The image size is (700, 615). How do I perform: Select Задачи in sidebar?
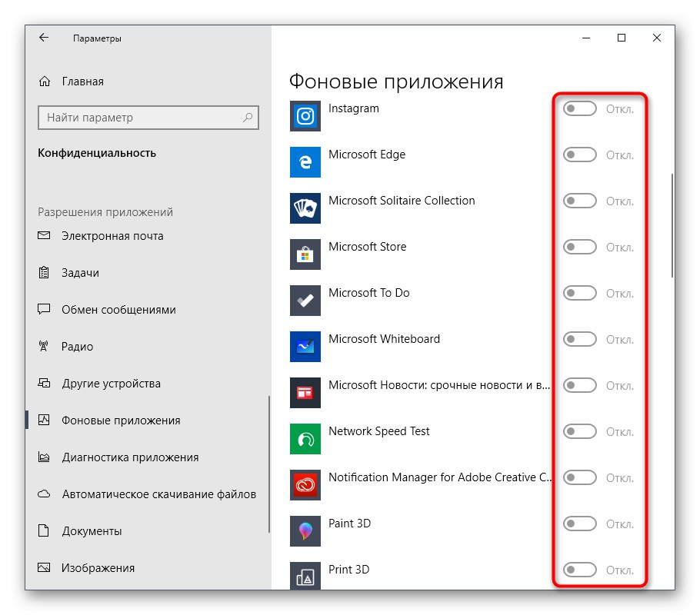[x=148, y=273]
